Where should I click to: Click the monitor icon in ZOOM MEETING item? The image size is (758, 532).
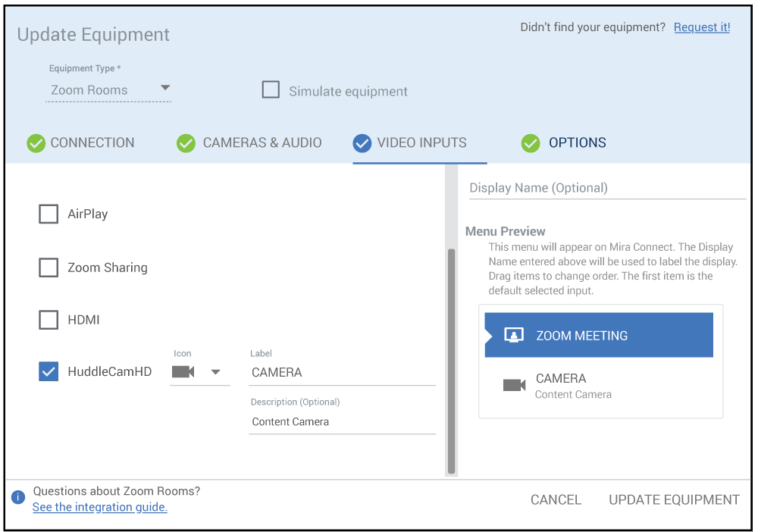pyautogui.click(x=514, y=336)
